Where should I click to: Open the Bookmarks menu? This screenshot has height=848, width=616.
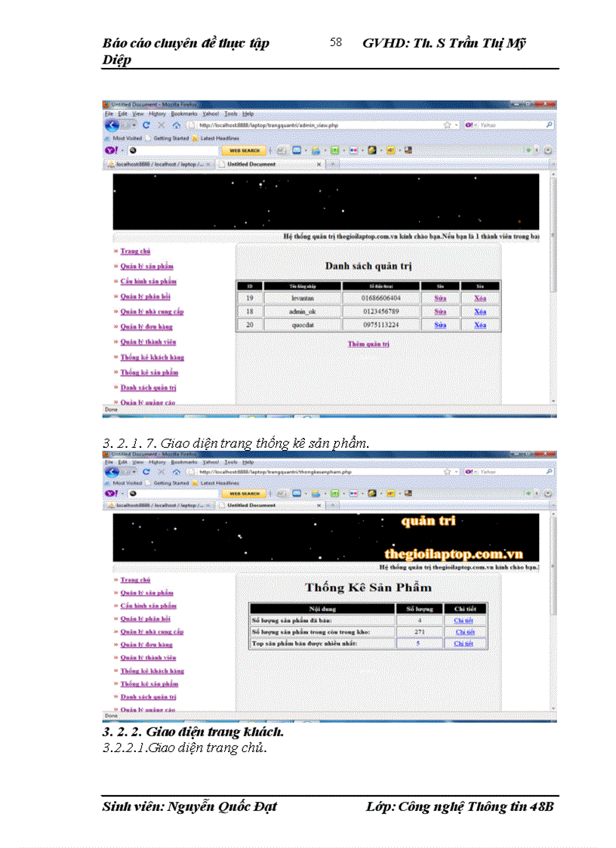[185, 113]
